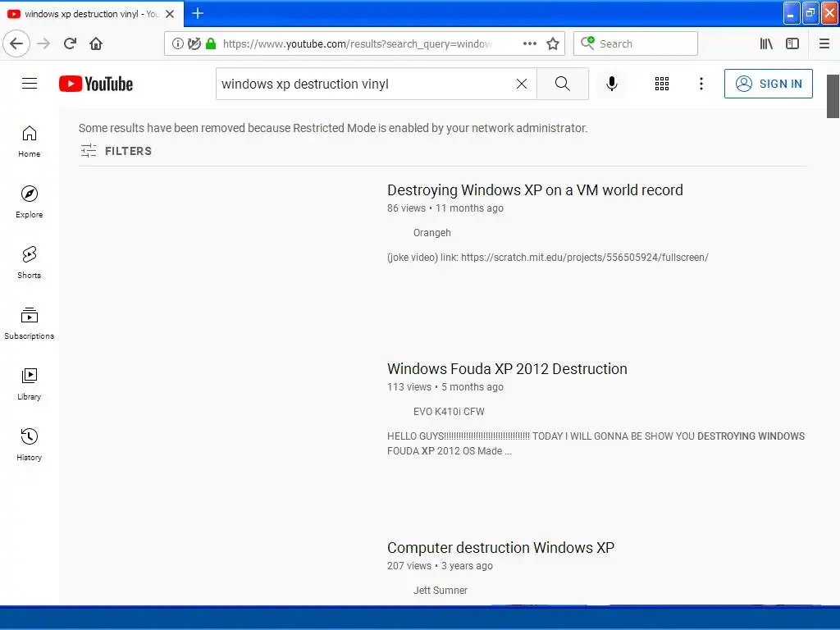Open Library in YouTube sidebar

[30, 384]
